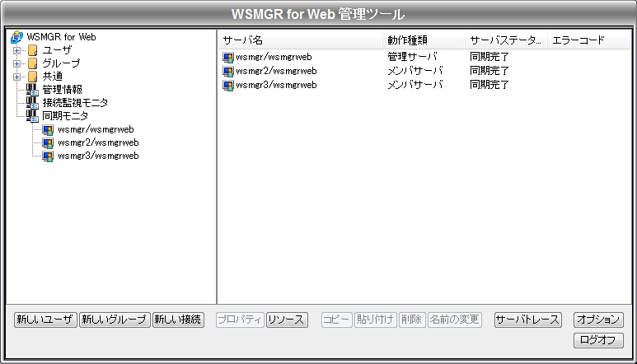The height and width of the screenshot is (364, 637).
Task: Click 同期完了 status for wsmgr2/wsmgrweb row
Action: pos(489,71)
